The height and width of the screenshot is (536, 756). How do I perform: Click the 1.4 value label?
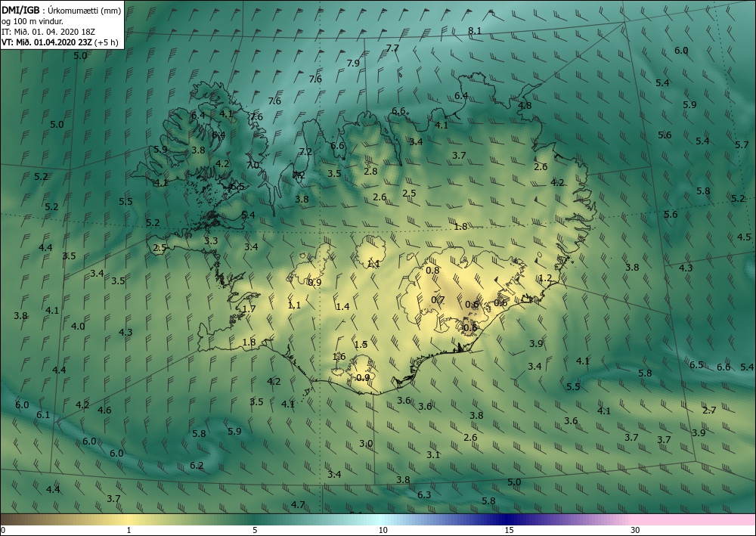pos(342,307)
